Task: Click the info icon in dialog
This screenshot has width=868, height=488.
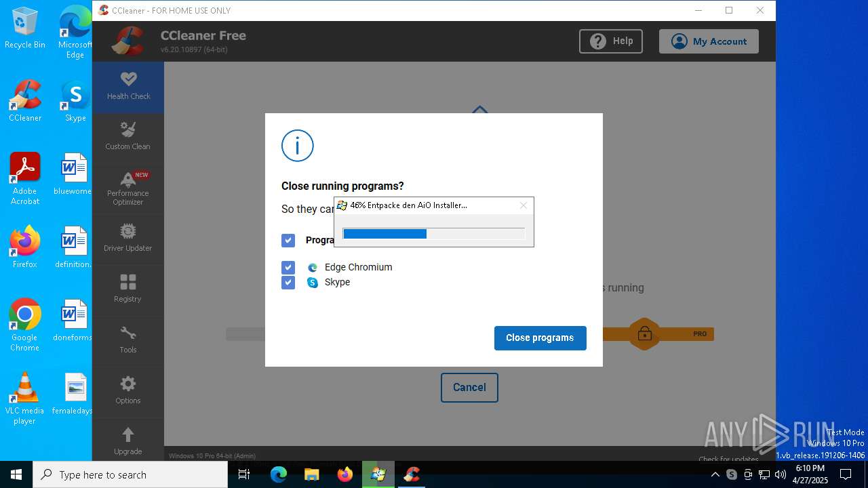Action: (x=298, y=146)
